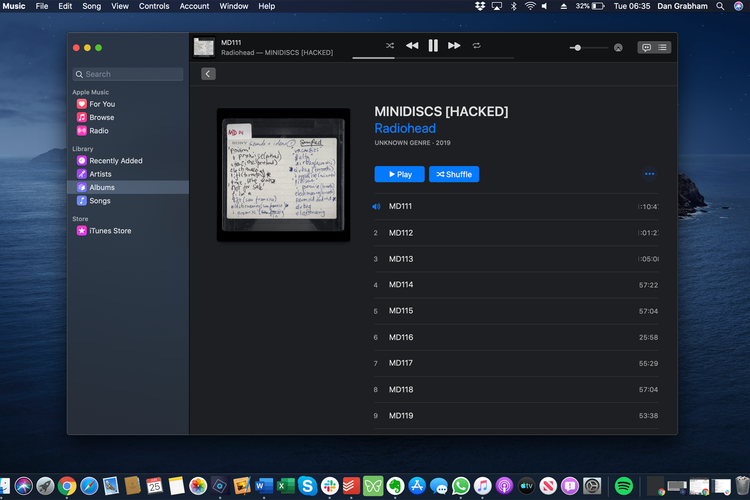The width and height of the screenshot is (750, 500).
Task: Open Skype from the Dock
Action: tap(307, 486)
